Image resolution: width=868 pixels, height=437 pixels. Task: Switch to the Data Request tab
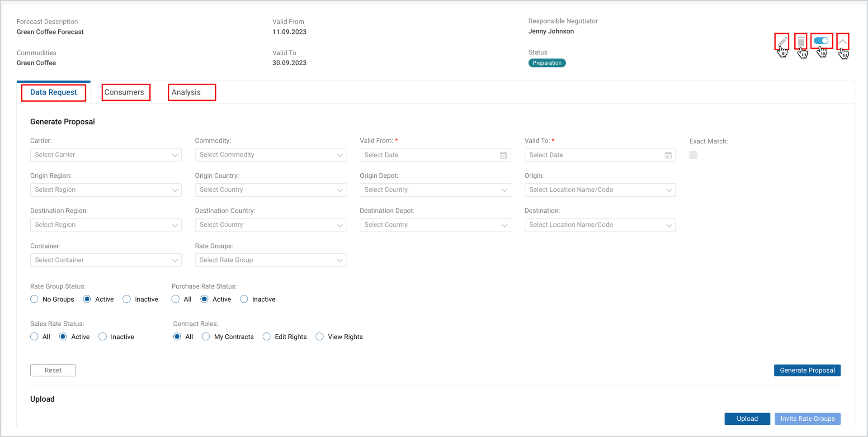pos(53,92)
